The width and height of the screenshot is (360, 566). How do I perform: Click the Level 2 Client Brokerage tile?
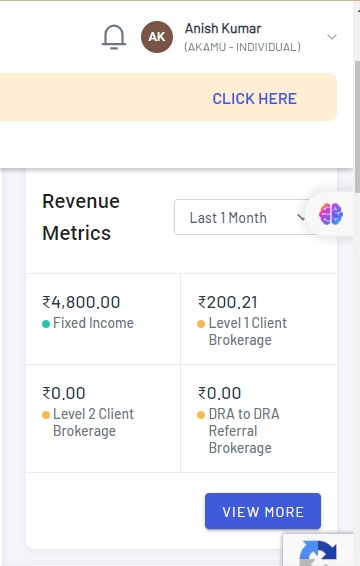(103, 418)
